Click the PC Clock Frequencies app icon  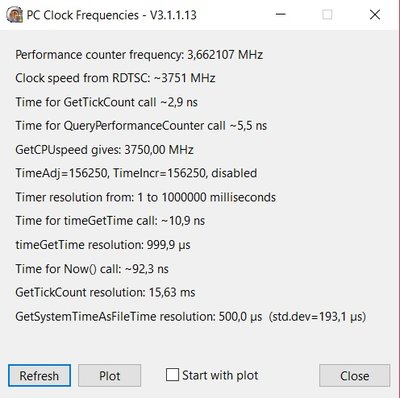click(x=15, y=15)
